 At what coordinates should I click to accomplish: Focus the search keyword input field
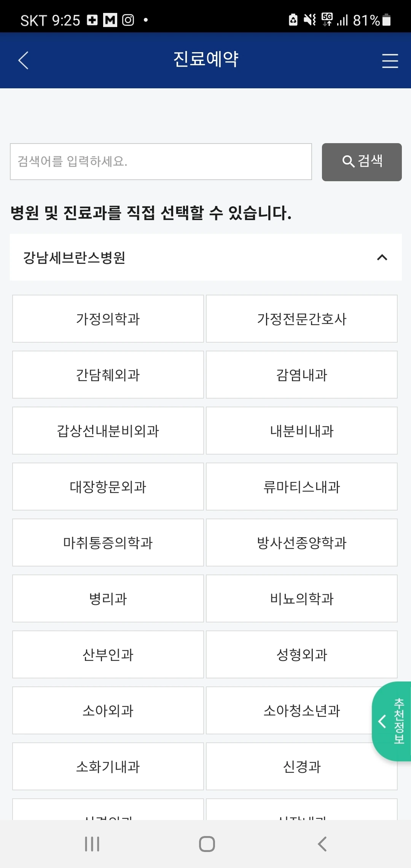pos(161,161)
